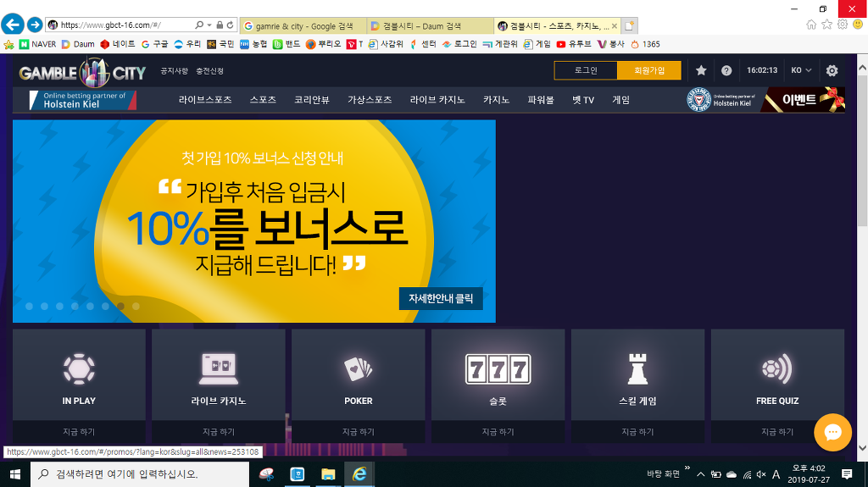Expand the KO language dropdown
The height and width of the screenshot is (487, 868).
click(801, 70)
